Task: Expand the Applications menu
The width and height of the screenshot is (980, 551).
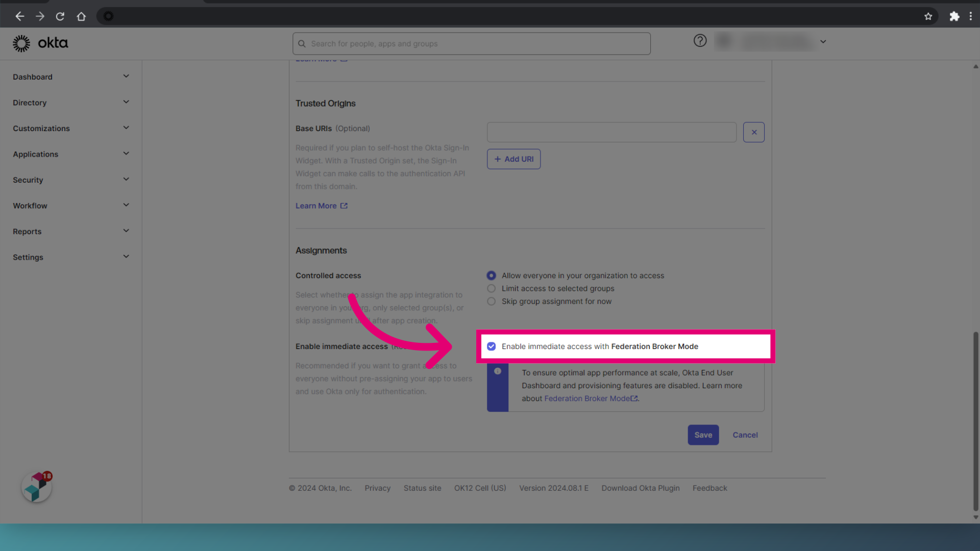Action: (71, 154)
